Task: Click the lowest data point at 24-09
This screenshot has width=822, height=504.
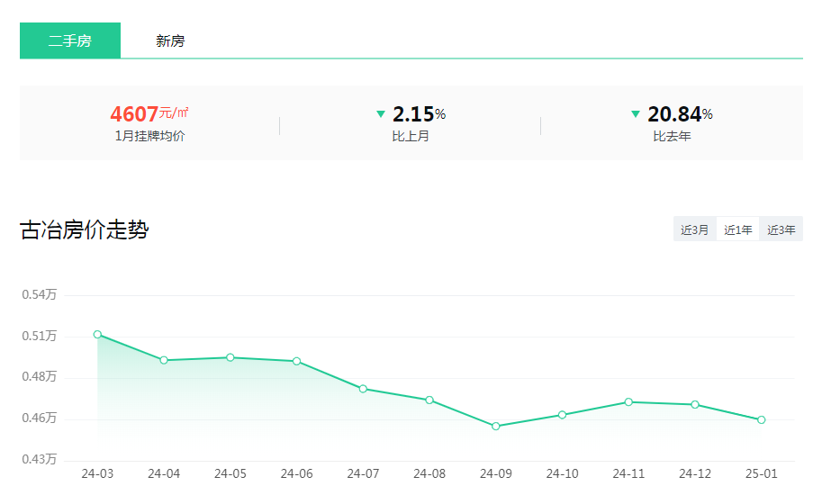Action: click(496, 426)
